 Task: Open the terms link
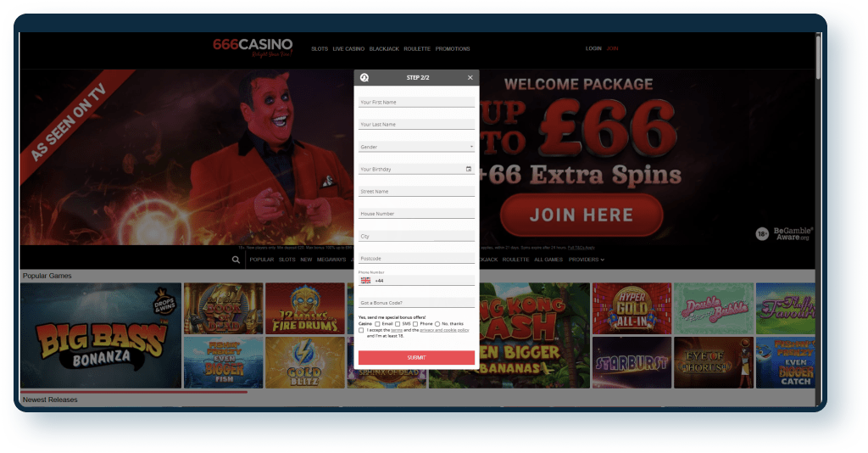pos(397,330)
